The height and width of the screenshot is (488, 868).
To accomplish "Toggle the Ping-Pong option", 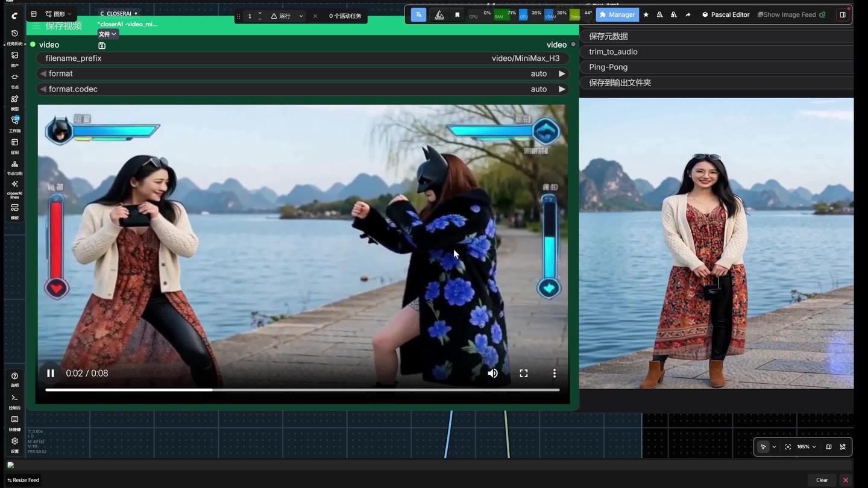I will [x=717, y=67].
